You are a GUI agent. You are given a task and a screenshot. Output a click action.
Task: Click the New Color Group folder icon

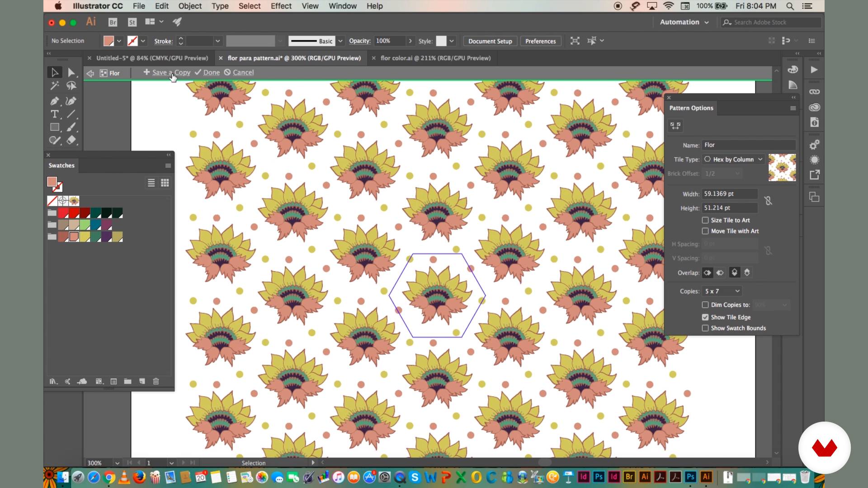coord(127,381)
